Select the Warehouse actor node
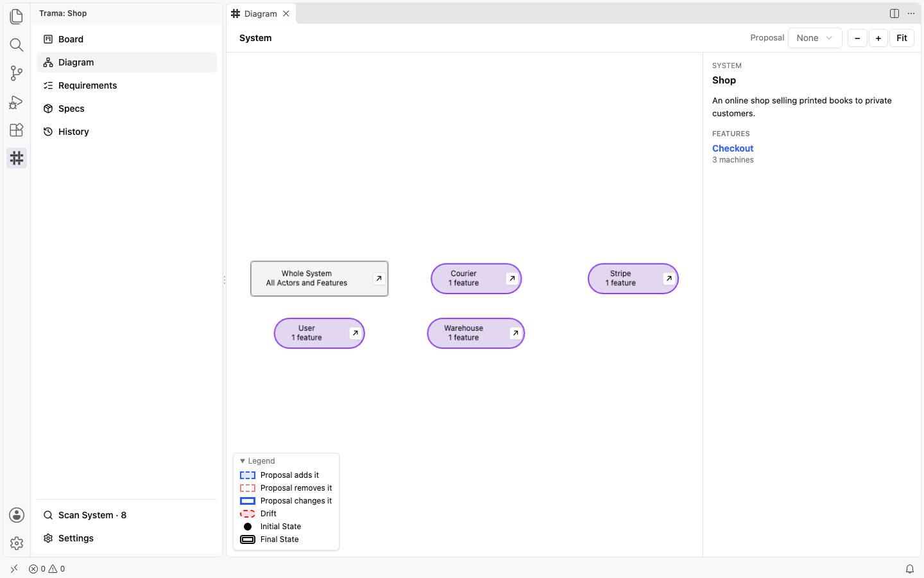 [x=476, y=333]
